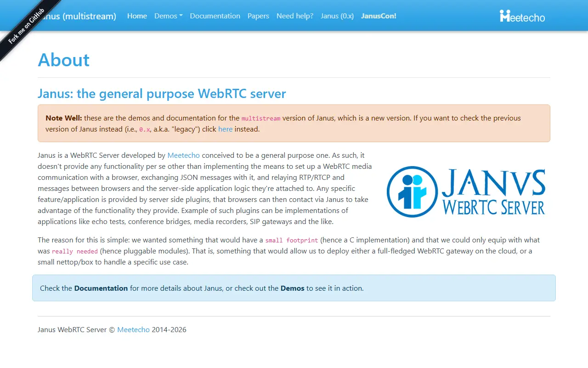Click the 'really needed' code text
The width and height of the screenshot is (588, 368).
coord(75,252)
